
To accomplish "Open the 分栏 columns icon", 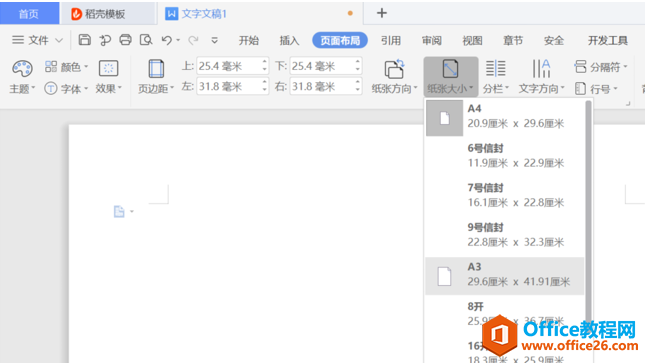I will click(496, 68).
